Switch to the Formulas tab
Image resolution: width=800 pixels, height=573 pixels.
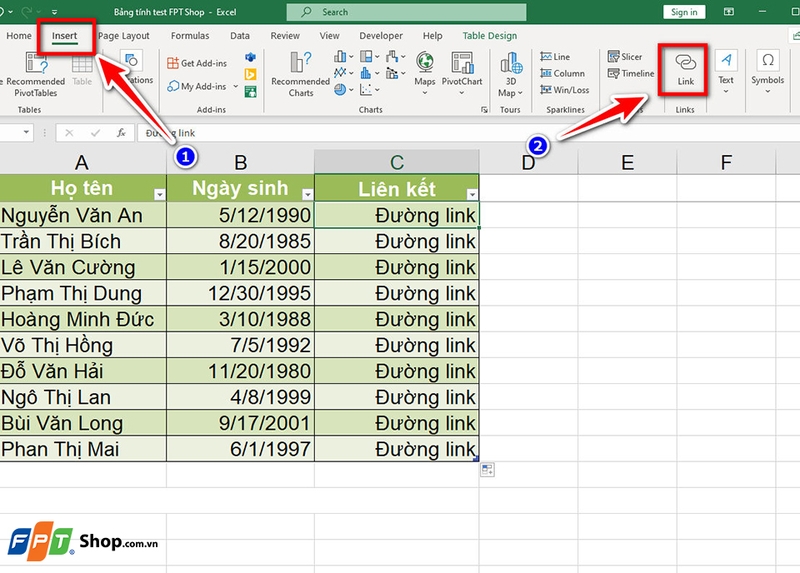pyautogui.click(x=190, y=36)
